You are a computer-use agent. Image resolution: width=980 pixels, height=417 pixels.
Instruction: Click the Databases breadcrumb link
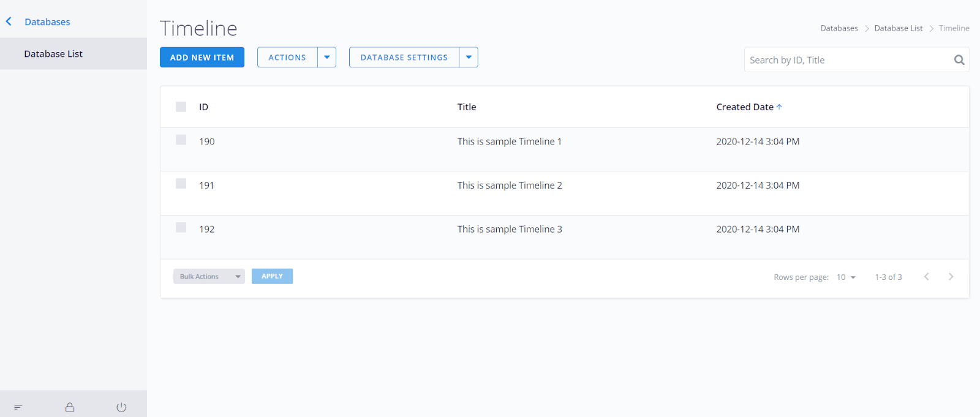point(839,28)
